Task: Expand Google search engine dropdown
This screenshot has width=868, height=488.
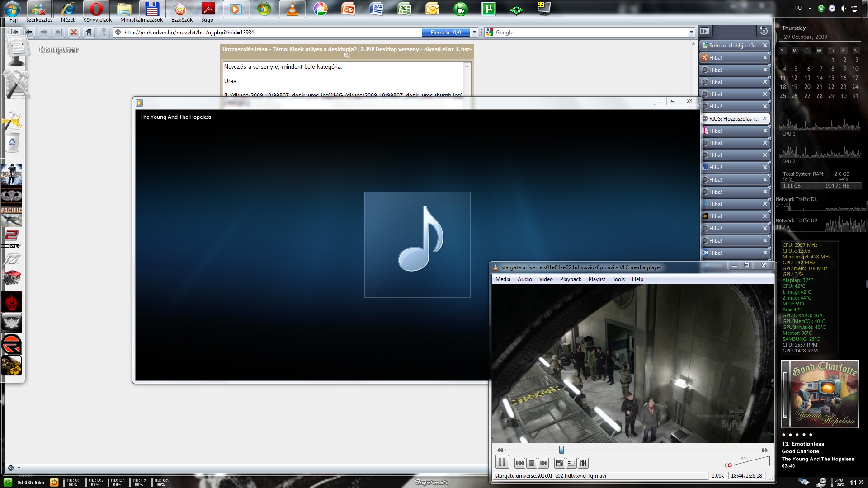Action: (691, 33)
